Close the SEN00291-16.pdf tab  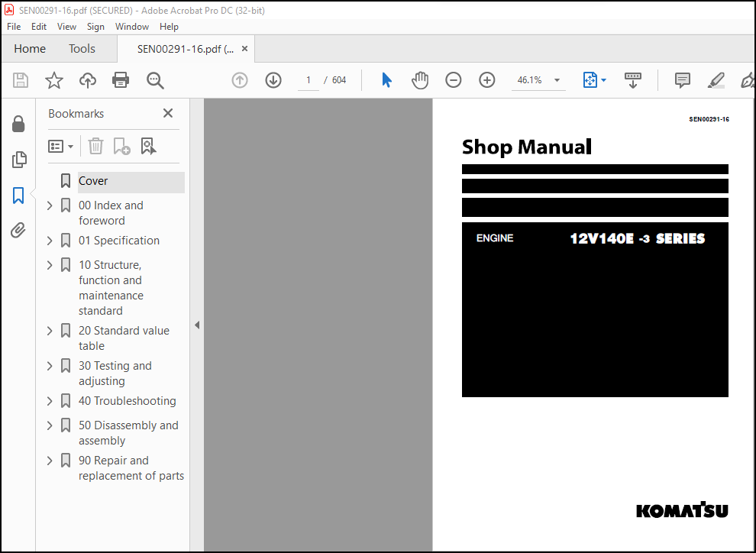click(244, 49)
